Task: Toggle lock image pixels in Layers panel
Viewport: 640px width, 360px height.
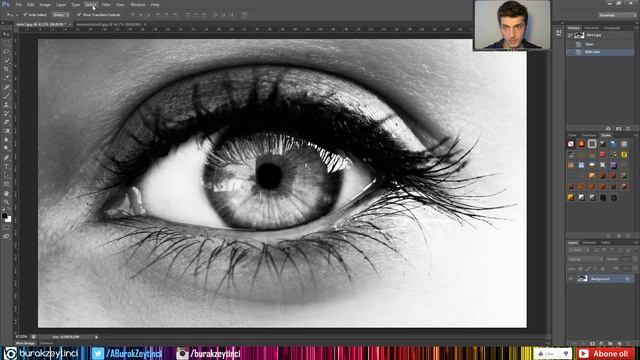Action: [x=588, y=269]
